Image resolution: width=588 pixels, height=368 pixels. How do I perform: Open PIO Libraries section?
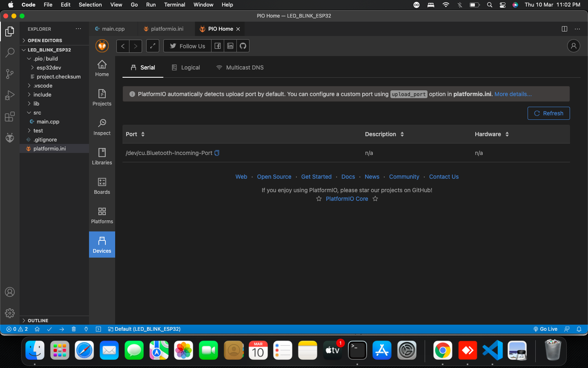coord(102,157)
